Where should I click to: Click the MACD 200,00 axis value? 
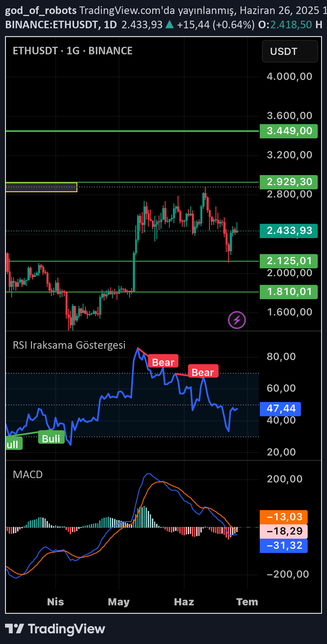coord(285,479)
